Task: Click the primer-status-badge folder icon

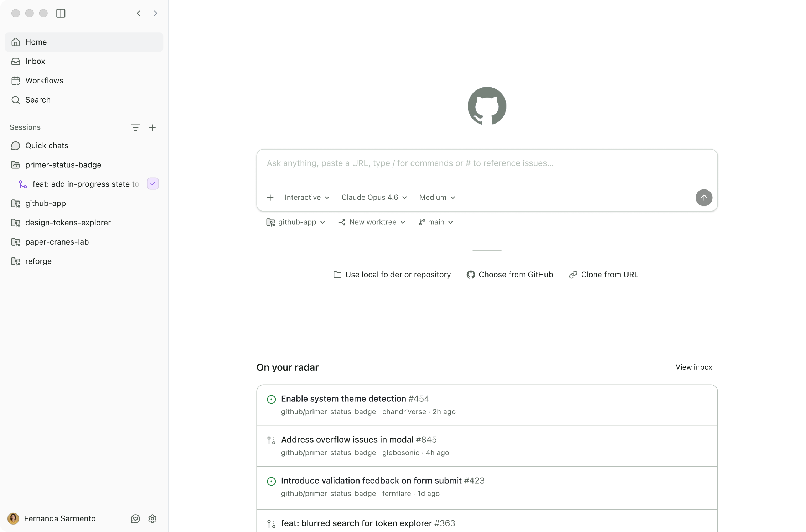Action: [x=16, y=165]
